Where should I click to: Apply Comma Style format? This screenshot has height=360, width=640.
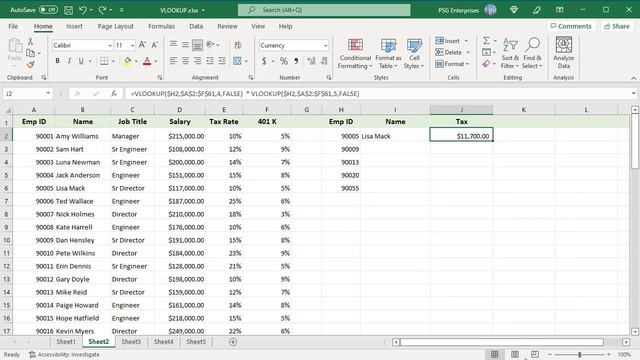(x=296, y=61)
